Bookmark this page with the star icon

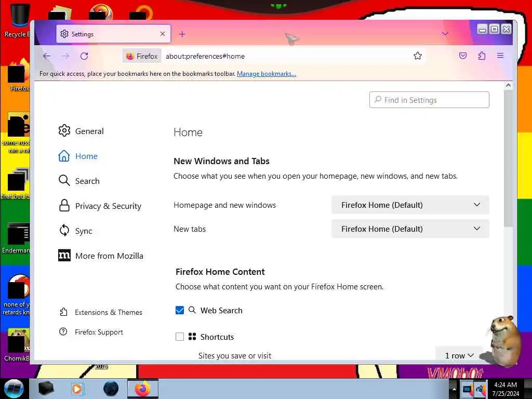[418, 56]
